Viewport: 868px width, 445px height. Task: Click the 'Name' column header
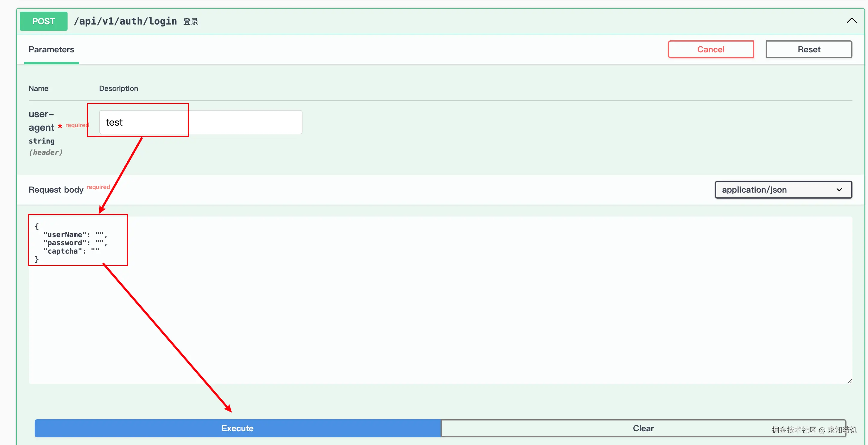coord(39,88)
